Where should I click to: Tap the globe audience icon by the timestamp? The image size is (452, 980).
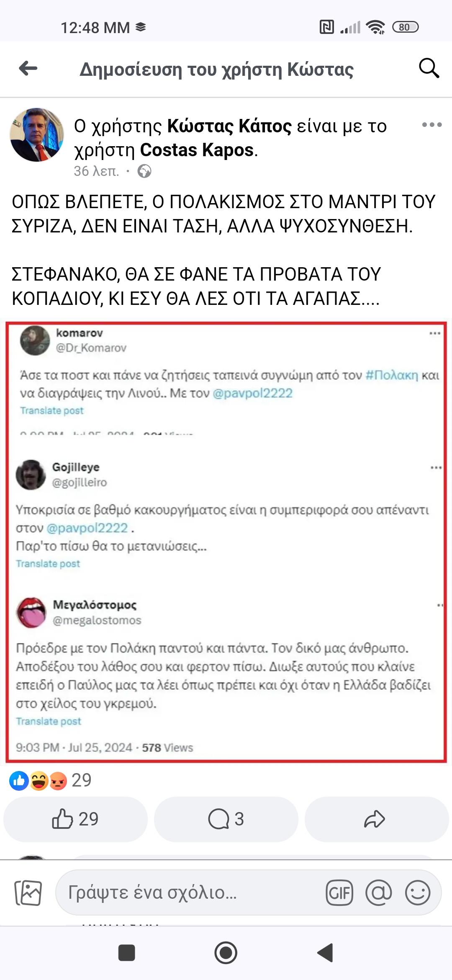click(x=144, y=171)
